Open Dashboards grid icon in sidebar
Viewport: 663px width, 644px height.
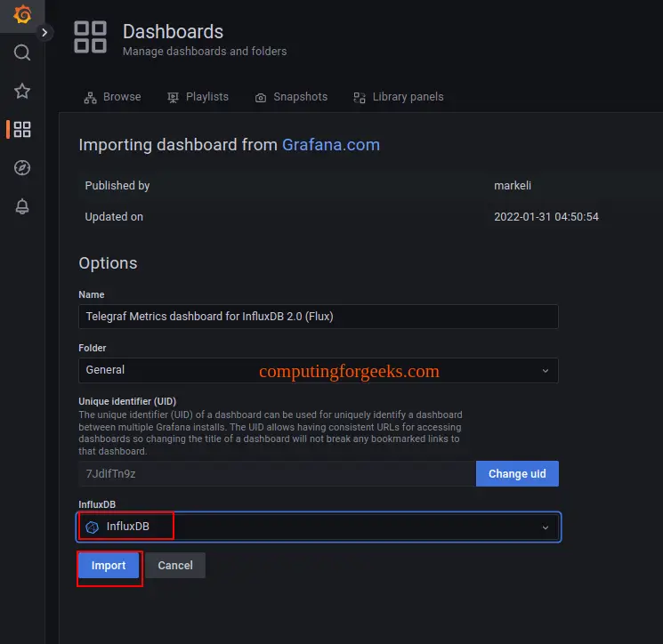[22, 129]
